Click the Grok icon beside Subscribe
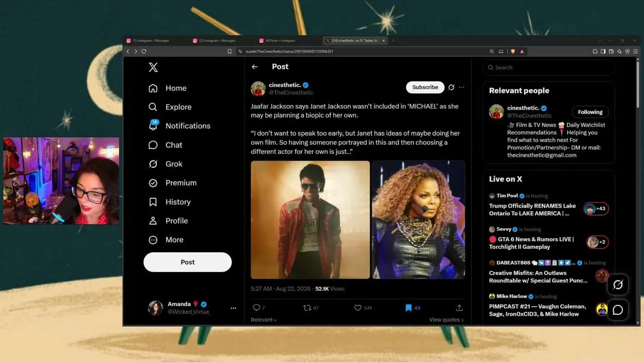This screenshot has height=362, width=644. pyautogui.click(x=451, y=87)
